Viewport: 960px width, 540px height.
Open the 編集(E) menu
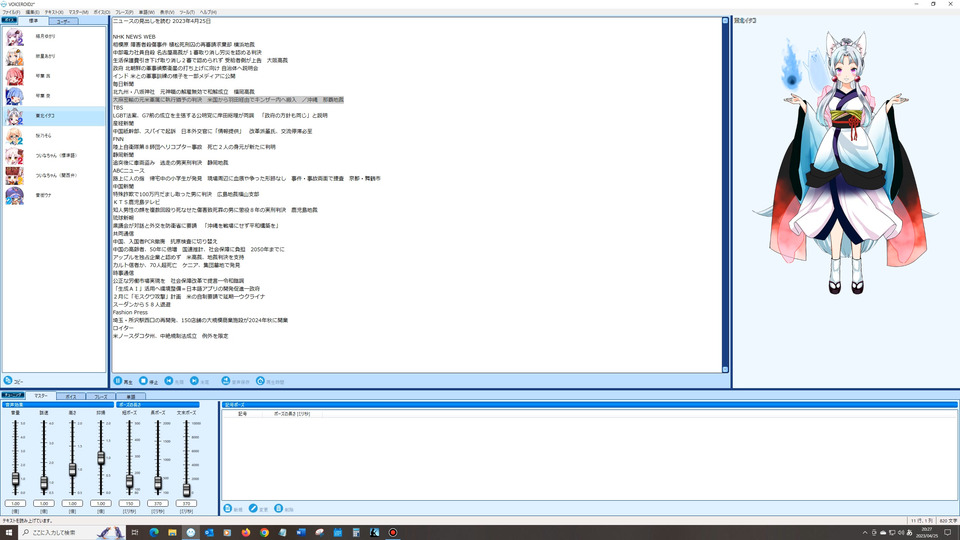32,12
